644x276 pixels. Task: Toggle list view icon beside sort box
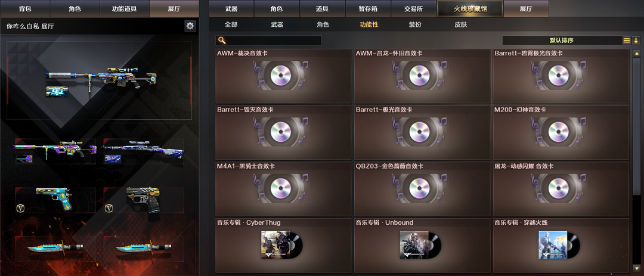click(626, 41)
